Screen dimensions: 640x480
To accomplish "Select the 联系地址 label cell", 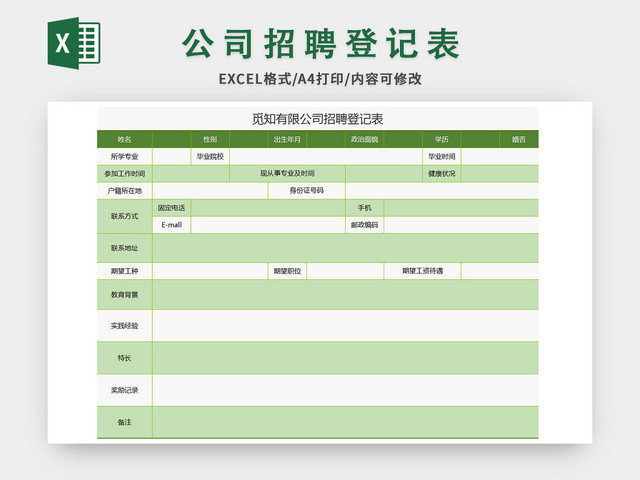I will point(124,248).
